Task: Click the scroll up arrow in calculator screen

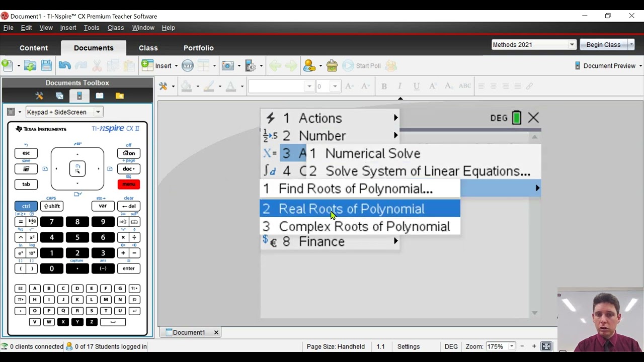Action: [535, 137]
